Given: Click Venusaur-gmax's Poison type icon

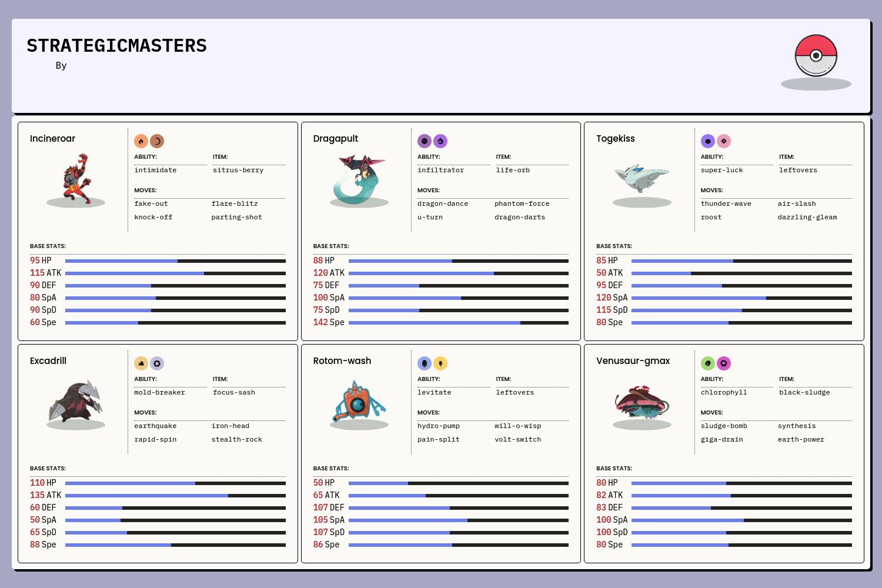Looking at the screenshot, I should click(724, 363).
